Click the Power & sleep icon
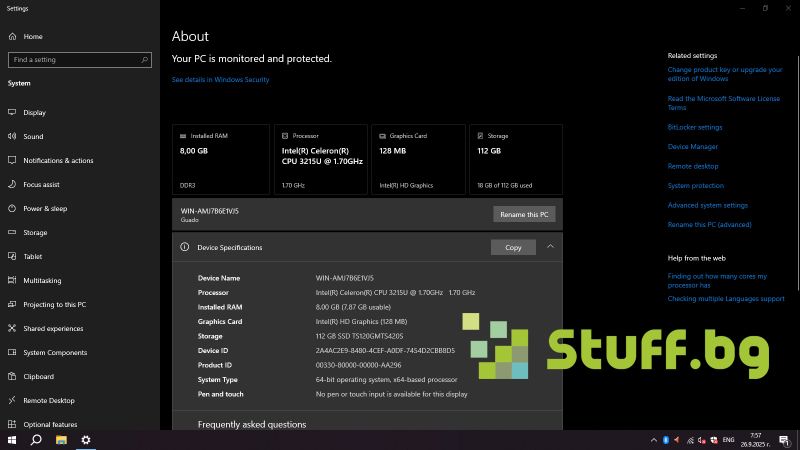 tap(12, 209)
